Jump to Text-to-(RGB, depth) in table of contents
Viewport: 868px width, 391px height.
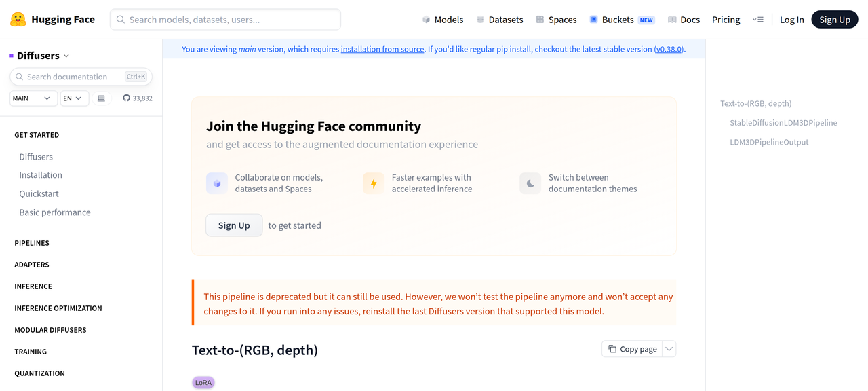coord(755,103)
